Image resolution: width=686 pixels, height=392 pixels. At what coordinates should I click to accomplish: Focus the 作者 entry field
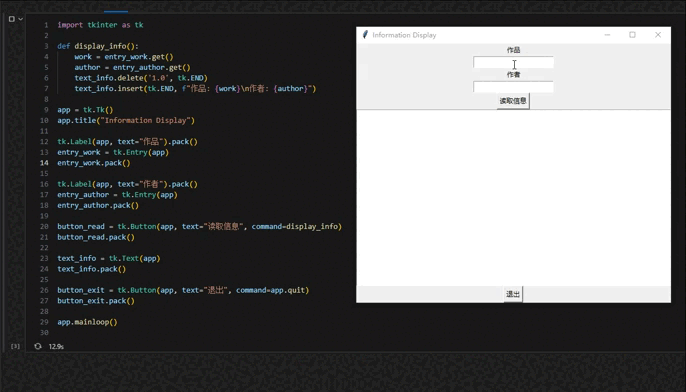coord(513,87)
